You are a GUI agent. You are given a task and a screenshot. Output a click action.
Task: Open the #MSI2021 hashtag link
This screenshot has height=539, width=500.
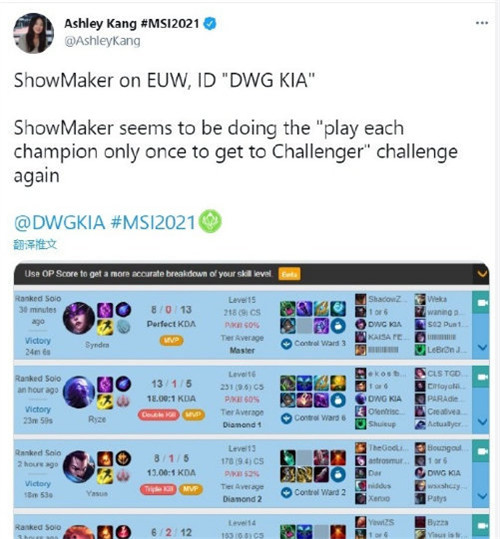tap(153, 222)
